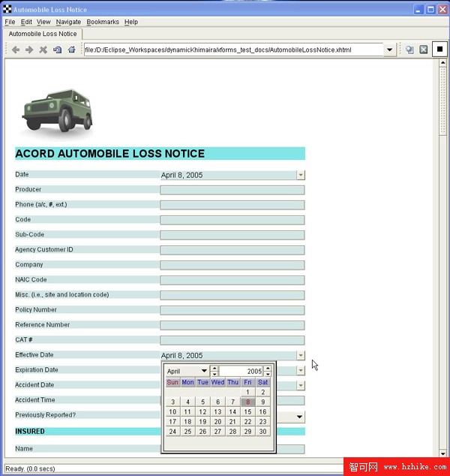The width and height of the screenshot is (450, 476).
Task: Click the Producer text field
Action: [232, 190]
